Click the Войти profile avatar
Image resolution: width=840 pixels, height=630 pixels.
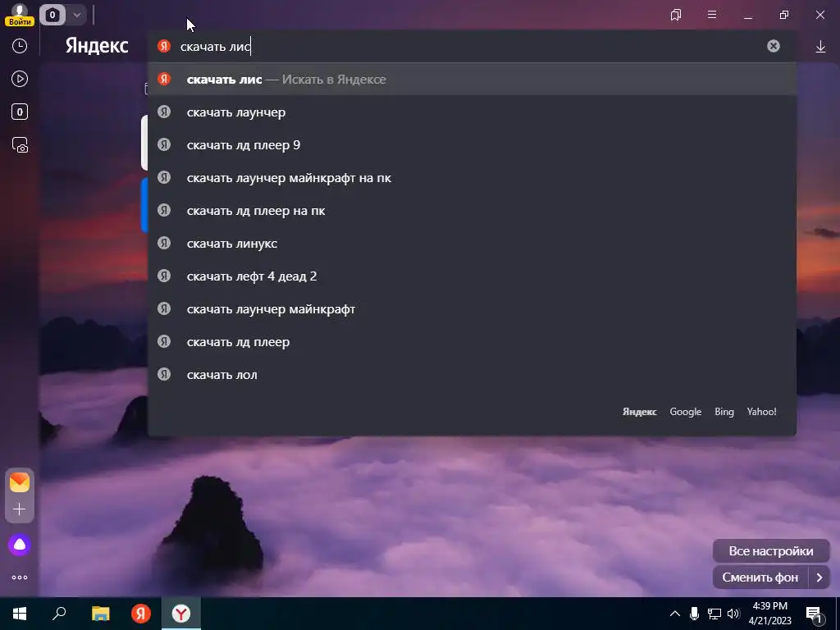click(x=20, y=15)
